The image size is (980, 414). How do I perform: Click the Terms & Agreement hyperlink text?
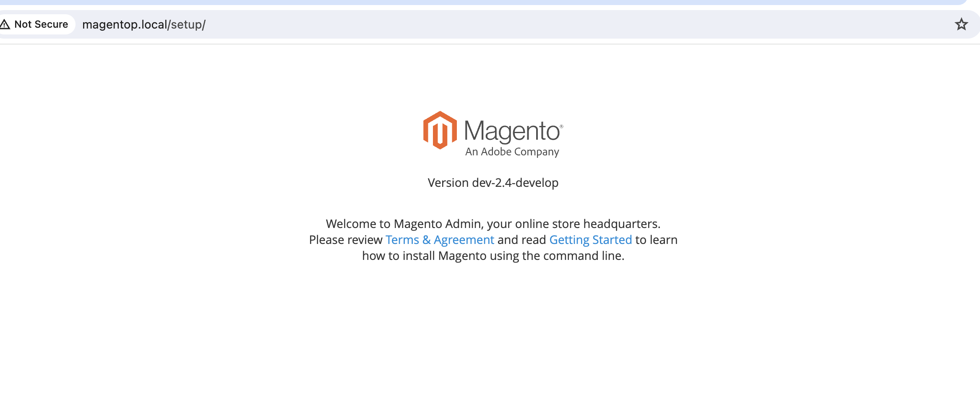pos(439,240)
